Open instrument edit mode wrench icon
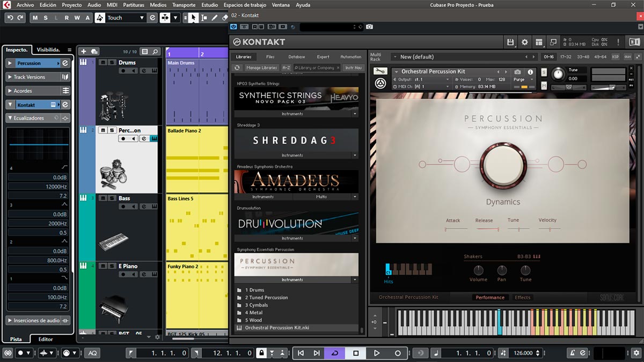 click(x=380, y=71)
